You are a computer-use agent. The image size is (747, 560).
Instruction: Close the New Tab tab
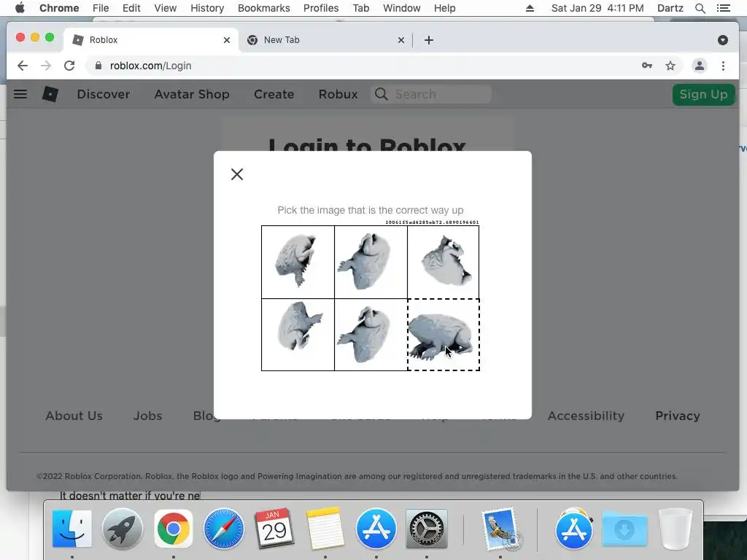[401, 40]
